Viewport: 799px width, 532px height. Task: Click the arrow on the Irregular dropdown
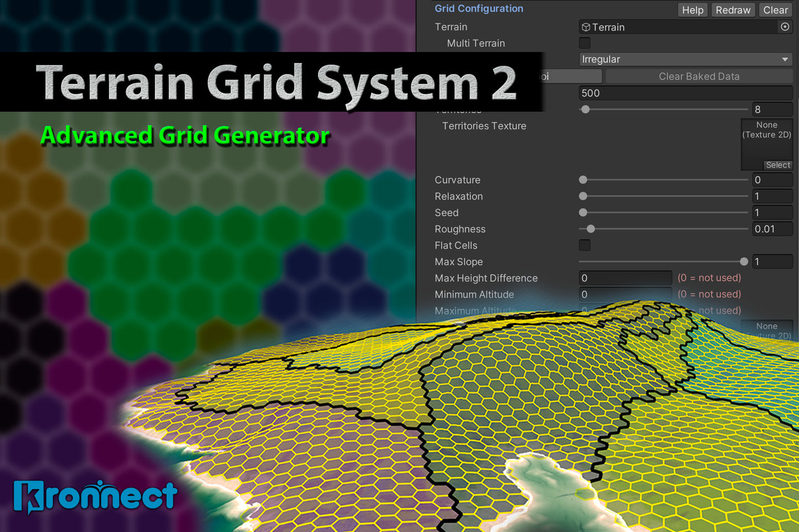pos(785,60)
